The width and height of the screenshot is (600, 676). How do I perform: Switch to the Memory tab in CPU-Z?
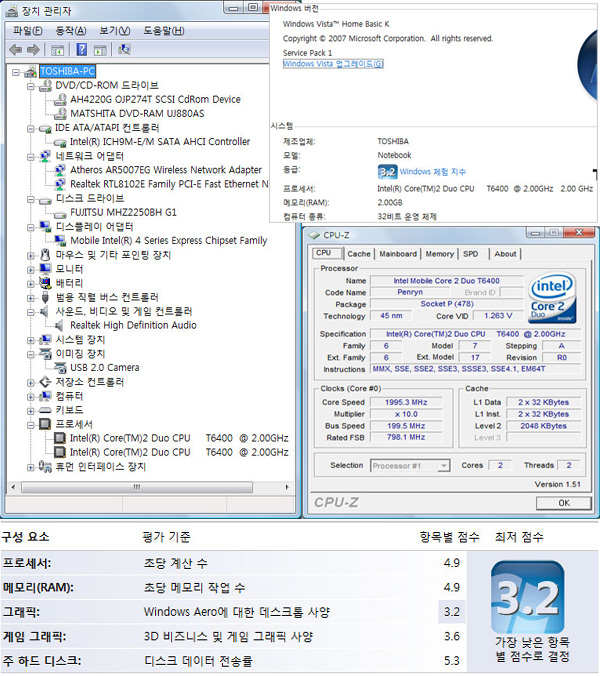[x=440, y=254]
